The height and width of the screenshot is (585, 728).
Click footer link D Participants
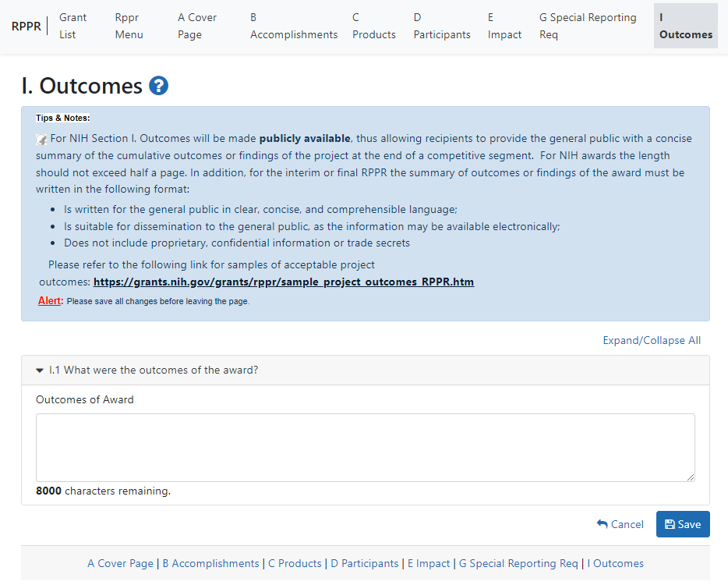[x=364, y=563]
